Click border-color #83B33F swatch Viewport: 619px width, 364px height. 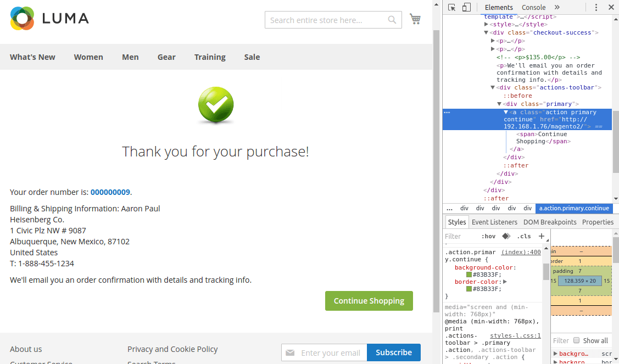(469, 289)
